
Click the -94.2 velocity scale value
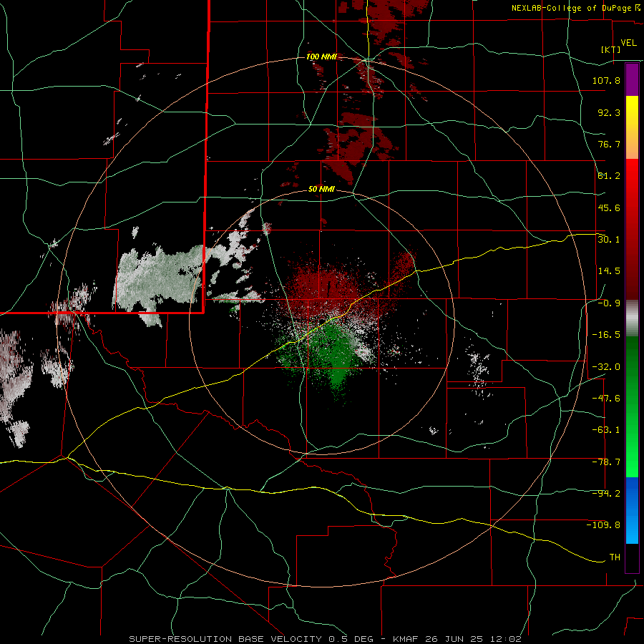click(x=606, y=494)
